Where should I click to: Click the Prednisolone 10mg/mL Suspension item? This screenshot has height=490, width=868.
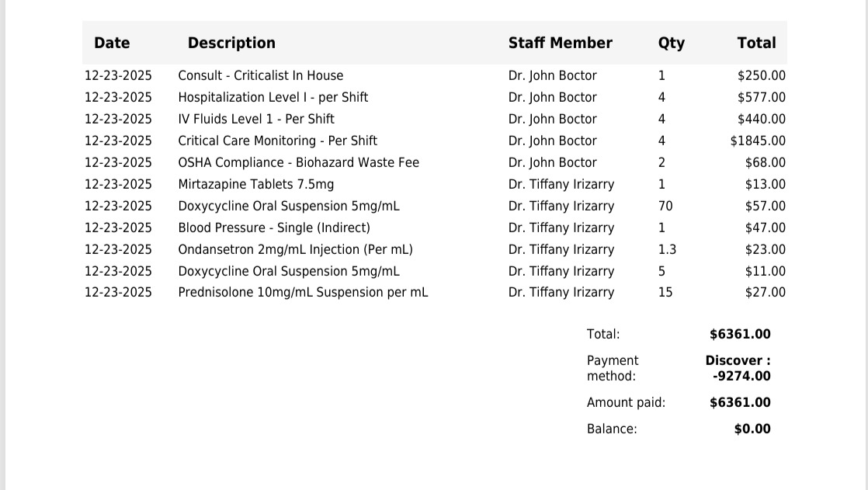(x=303, y=293)
